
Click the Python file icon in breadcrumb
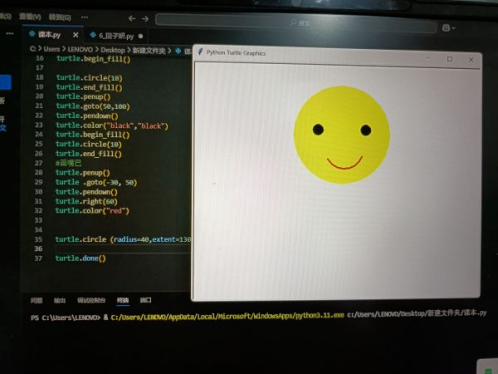point(178,51)
